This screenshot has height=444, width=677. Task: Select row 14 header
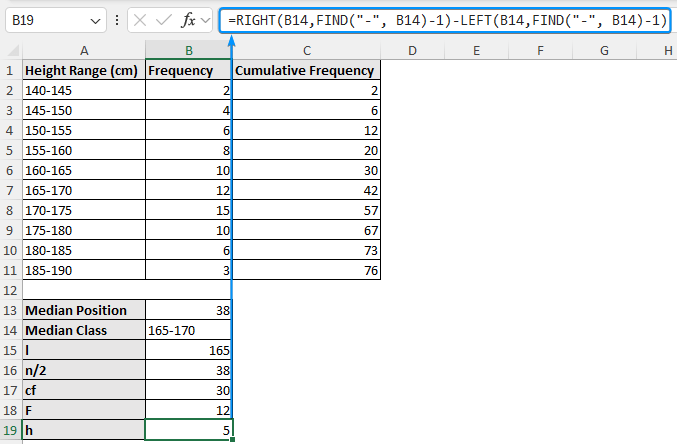point(10,330)
